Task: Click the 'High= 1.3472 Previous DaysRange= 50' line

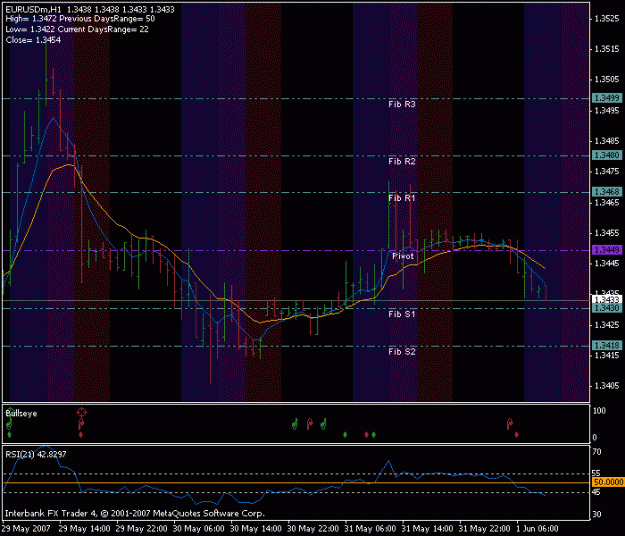Action: [80, 19]
